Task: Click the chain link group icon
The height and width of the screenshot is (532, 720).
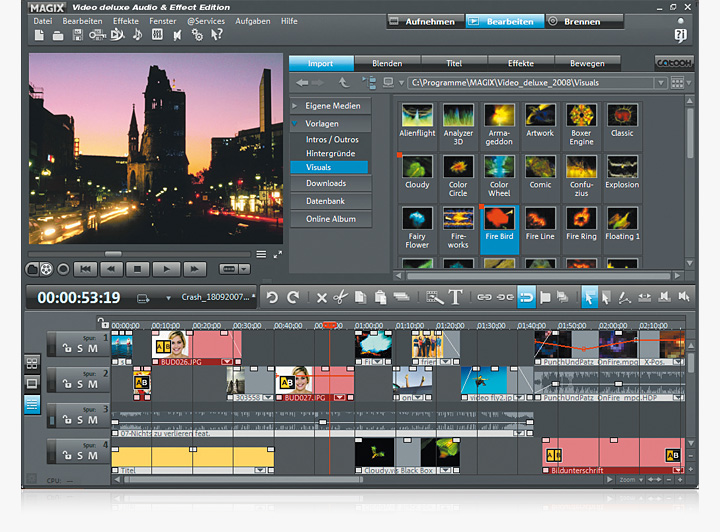Action: pyautogui.click(x=484, y=297)
